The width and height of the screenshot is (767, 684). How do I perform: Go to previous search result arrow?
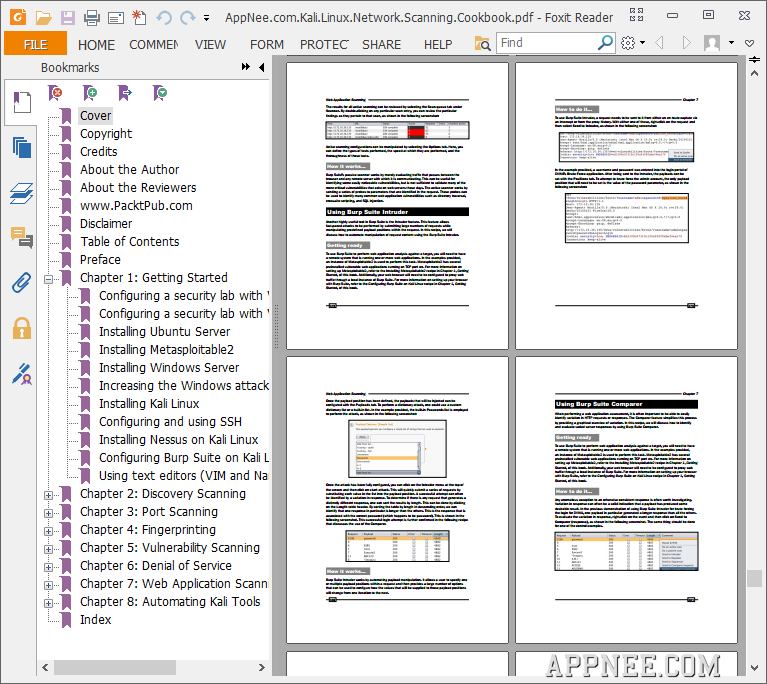tap(659, 43)
